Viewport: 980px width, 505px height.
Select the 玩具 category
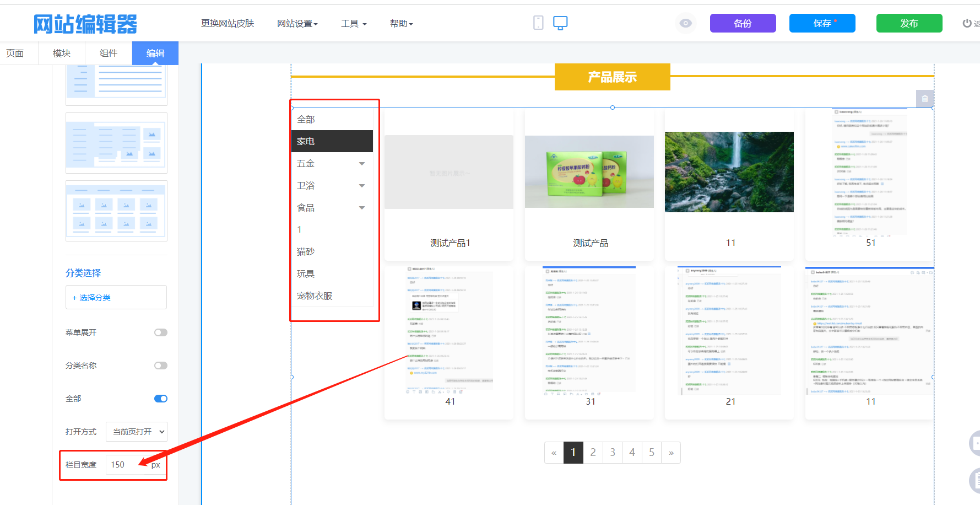click(x=332, y=273)
